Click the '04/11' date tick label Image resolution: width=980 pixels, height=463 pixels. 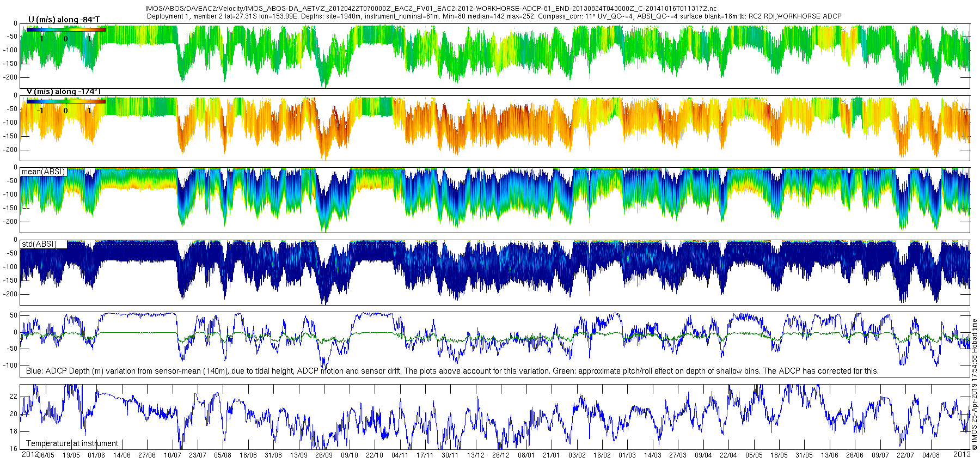click(400, 455)
